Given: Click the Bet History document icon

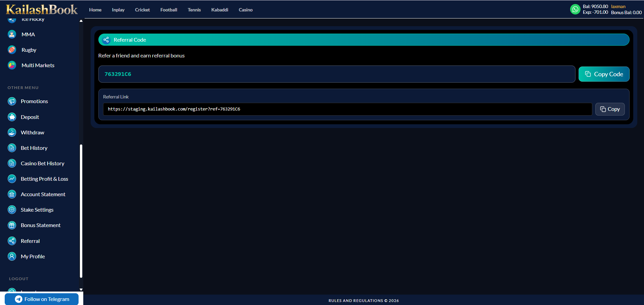Looking at the screenshot, I should pos(12,148).
